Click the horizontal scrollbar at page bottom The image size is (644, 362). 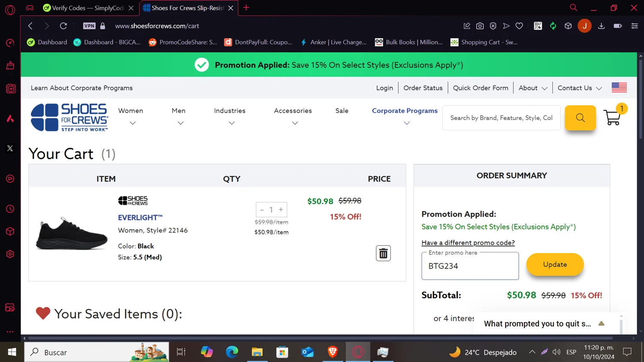click(320, 338)
